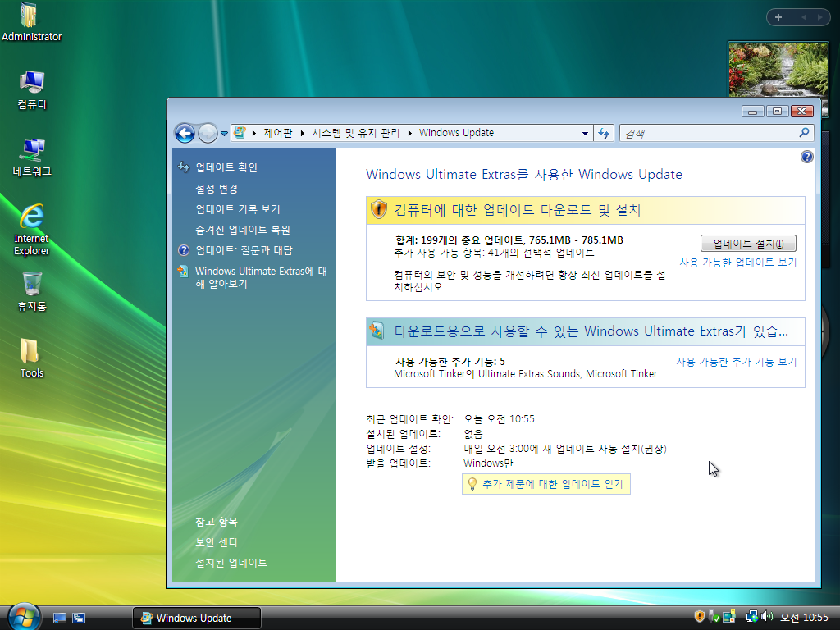Click the lightbulb tip icon
Image resolution: width=840 pixels, height=630 pixels.
(x=472, y=484)
